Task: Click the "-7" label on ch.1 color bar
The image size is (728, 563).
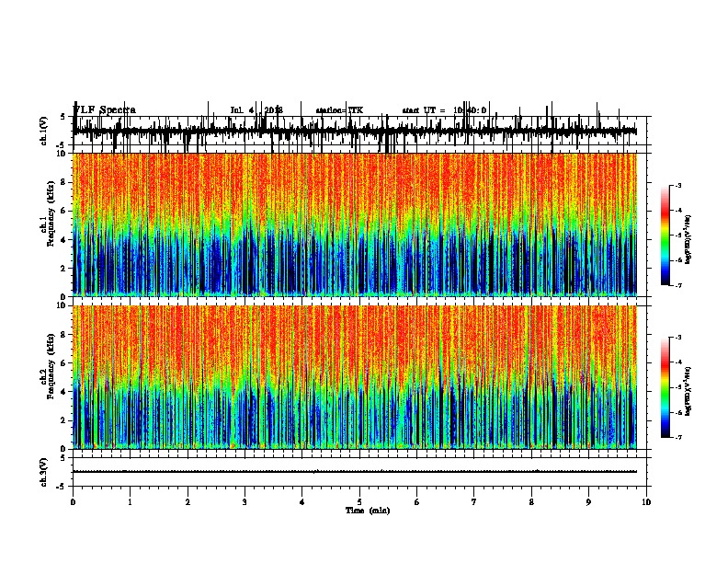Action: [678, 285]
